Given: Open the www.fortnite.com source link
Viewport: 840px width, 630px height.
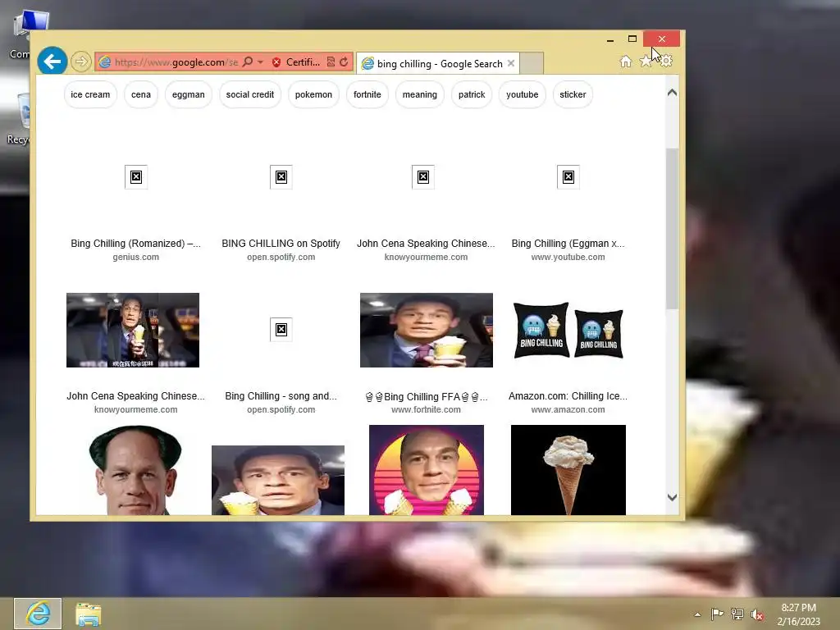Looking at the screenshot, I should click(x=426, y=410).
